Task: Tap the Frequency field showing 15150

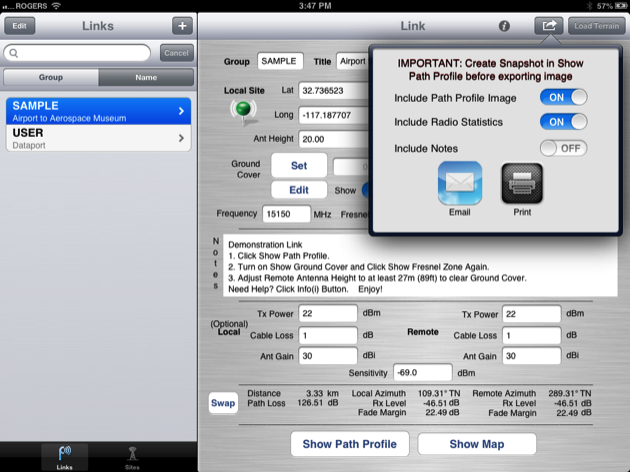Action: tap(286, 213)
